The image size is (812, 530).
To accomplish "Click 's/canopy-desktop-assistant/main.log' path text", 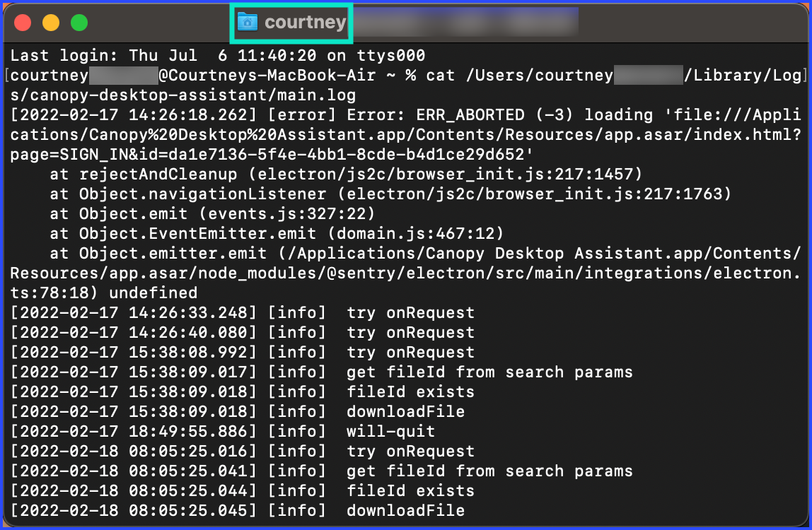I will point(182,95).
